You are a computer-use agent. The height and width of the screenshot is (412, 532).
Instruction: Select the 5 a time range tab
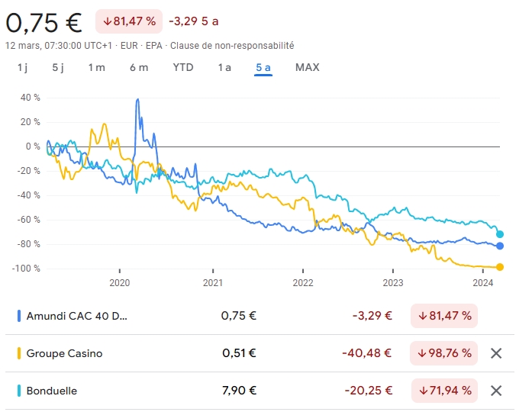pos(263,67)
